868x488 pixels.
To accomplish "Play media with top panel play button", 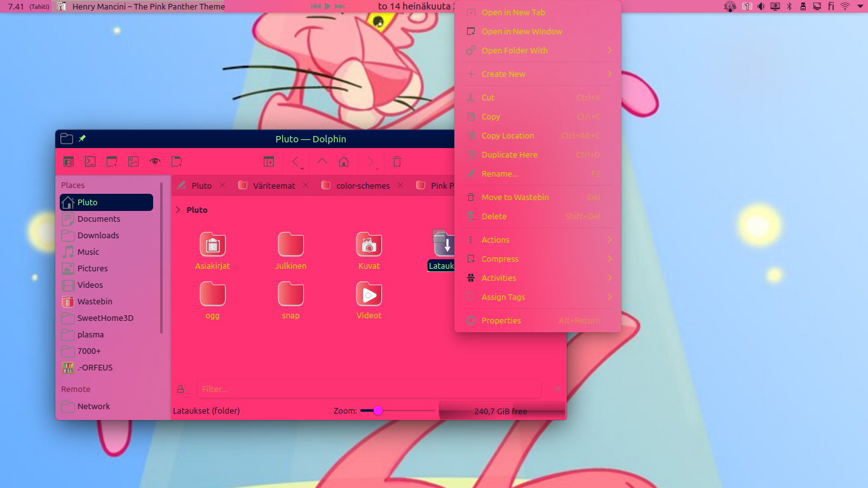I will pos(328,6).
